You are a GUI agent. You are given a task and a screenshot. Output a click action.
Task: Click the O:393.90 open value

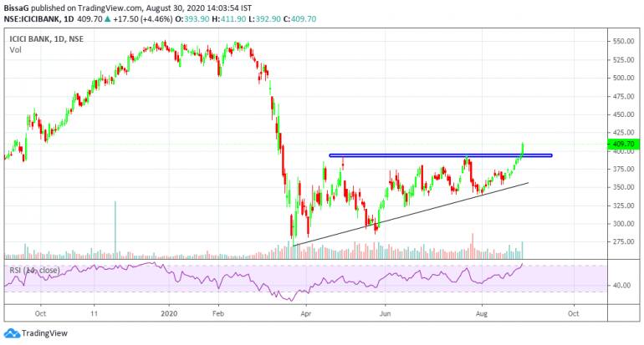coord(192,19)
